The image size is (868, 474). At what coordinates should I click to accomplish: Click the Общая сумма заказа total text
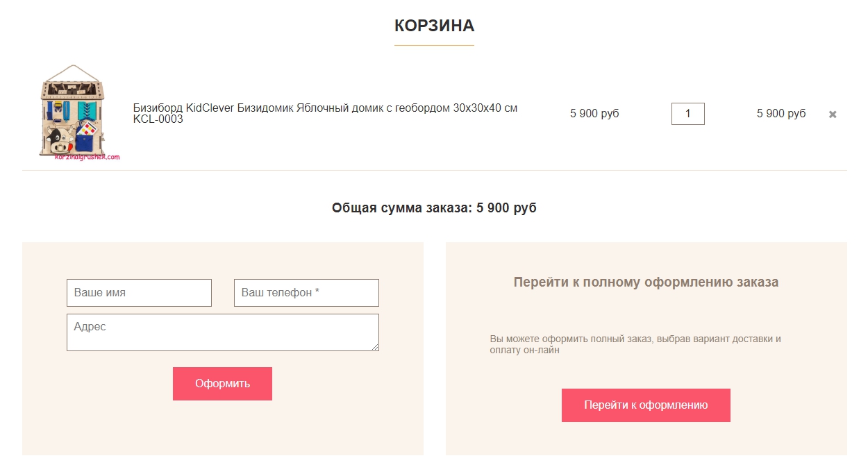[x=434, y=208]
